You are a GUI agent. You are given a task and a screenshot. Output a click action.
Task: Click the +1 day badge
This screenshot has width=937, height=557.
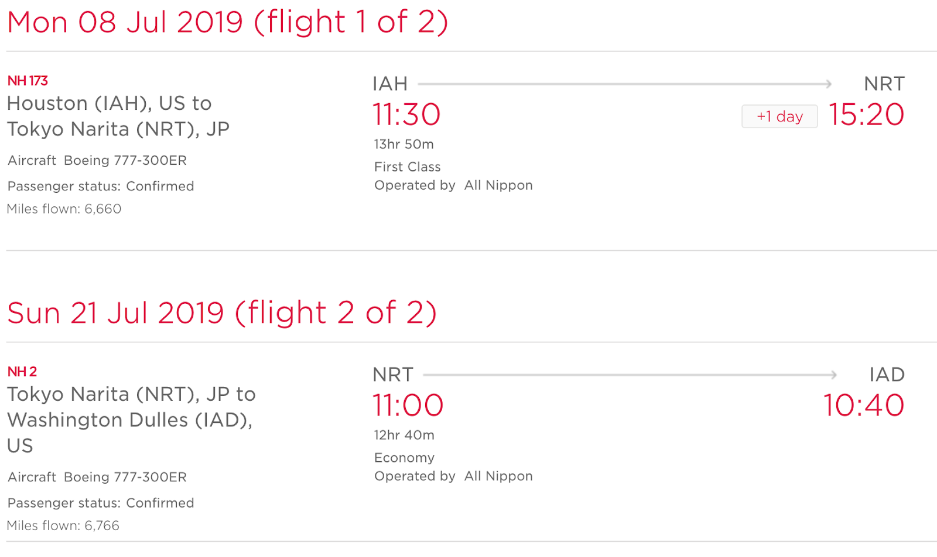[x=779, y=117]
